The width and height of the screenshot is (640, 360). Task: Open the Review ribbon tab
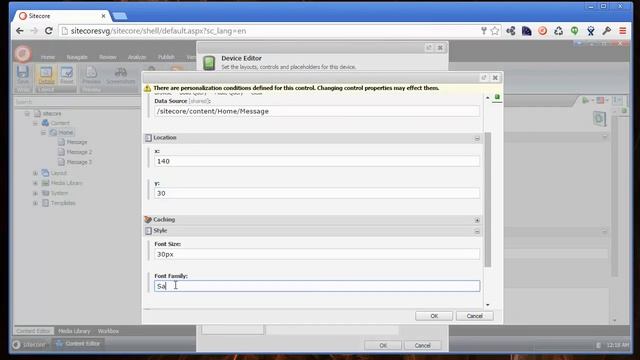[x=108, y=57]
